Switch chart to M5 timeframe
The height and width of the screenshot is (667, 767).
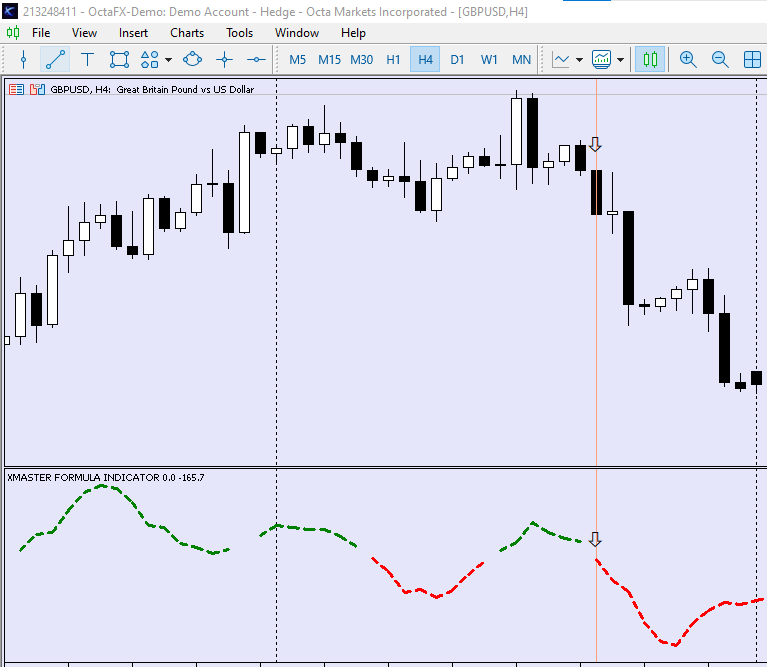coord(297,60)
